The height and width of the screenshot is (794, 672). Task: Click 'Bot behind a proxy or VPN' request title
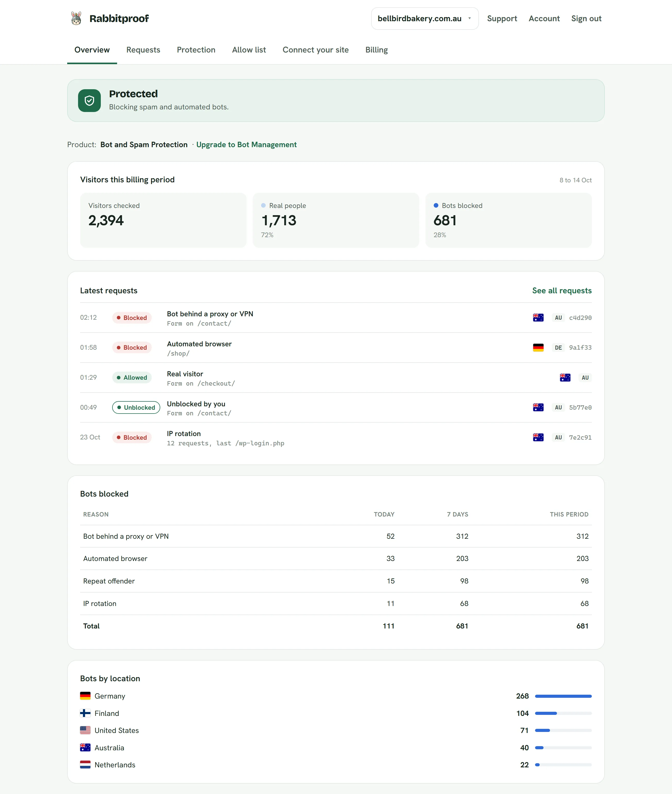210,314
